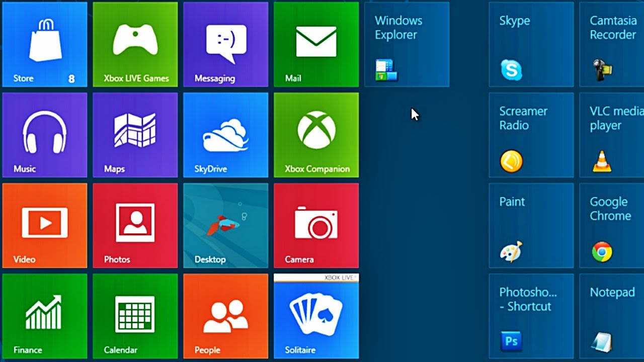
Task: Open the Store tile
Action: pyautogui.click(x=44, y=44)
